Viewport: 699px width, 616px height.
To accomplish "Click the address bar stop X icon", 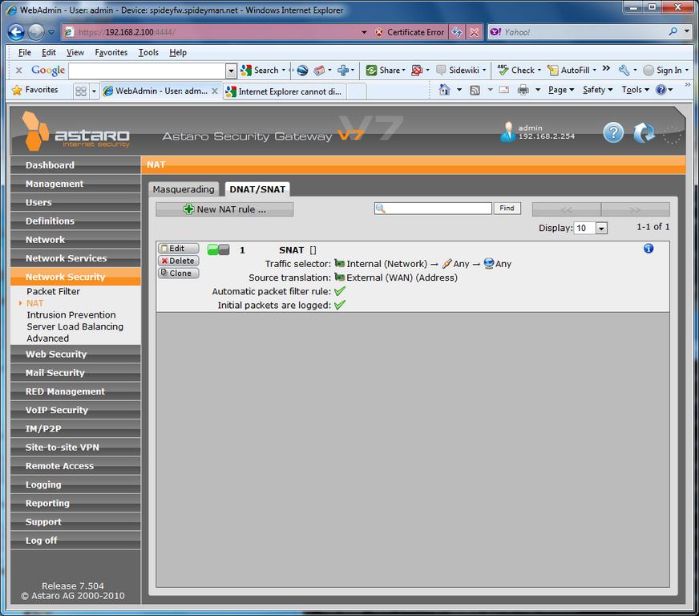I will tap(475, 32).
